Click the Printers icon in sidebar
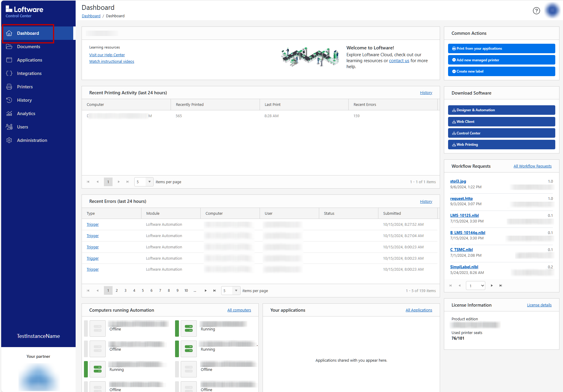This screenshot has height=392, width=563. point(9,87)
